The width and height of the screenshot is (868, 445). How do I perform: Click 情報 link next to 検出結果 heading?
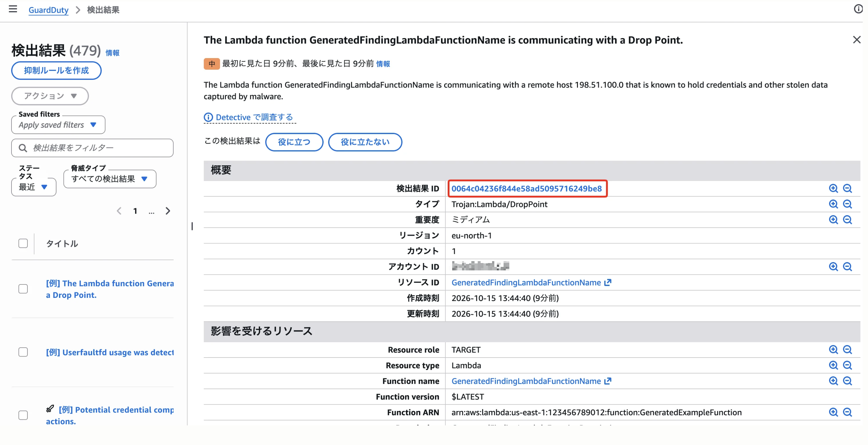coord(113,53)
